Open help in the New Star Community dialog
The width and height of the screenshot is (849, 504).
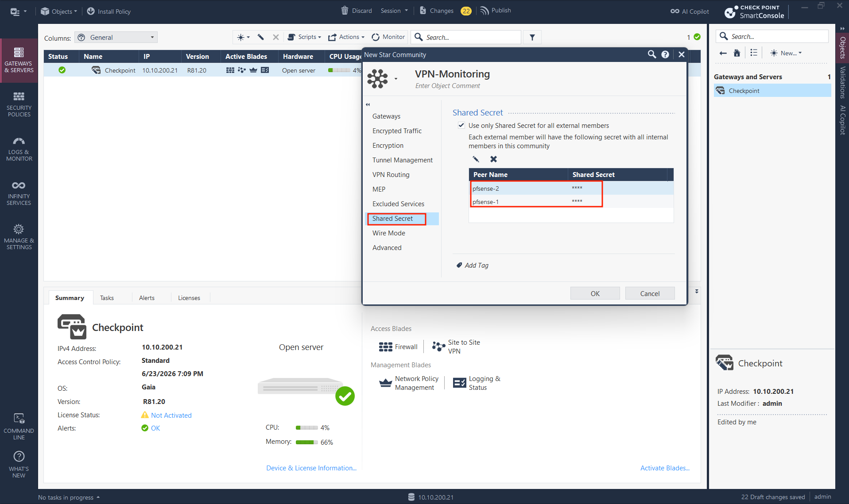tap(665, 54)
